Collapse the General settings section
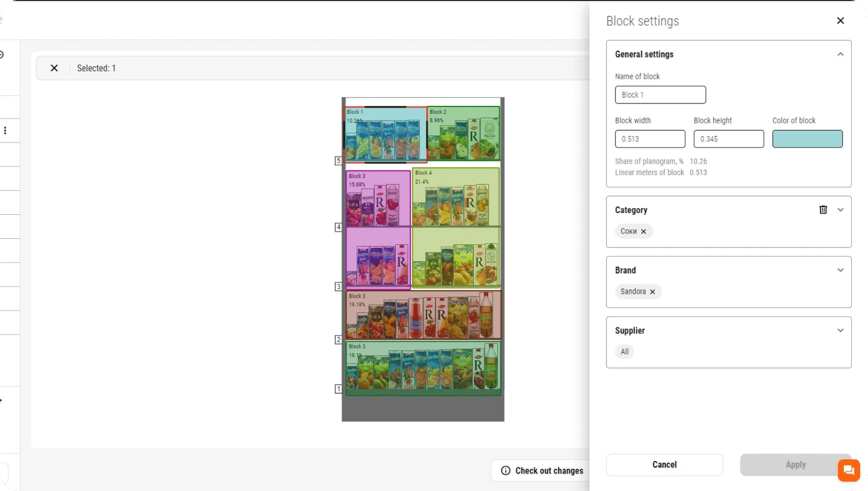 click(x=840, y=54)
